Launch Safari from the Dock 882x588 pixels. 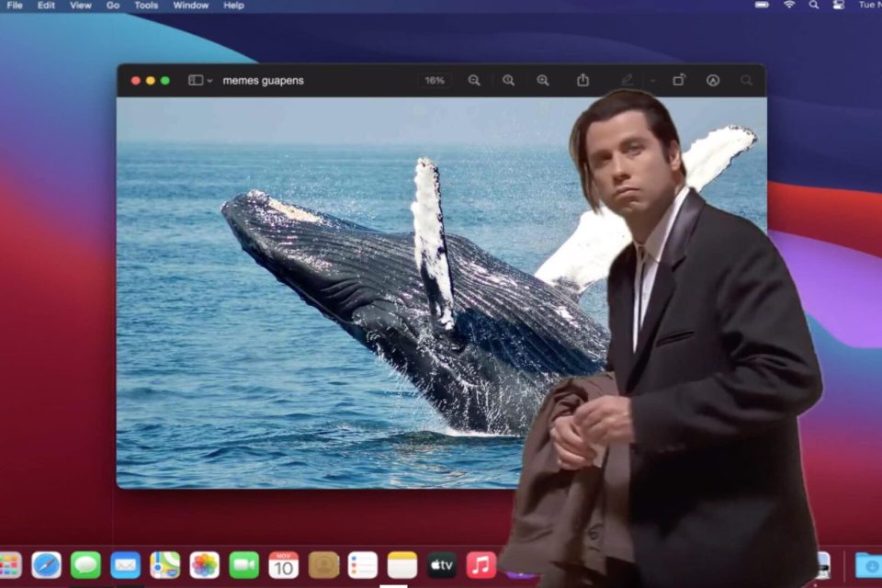46,564
